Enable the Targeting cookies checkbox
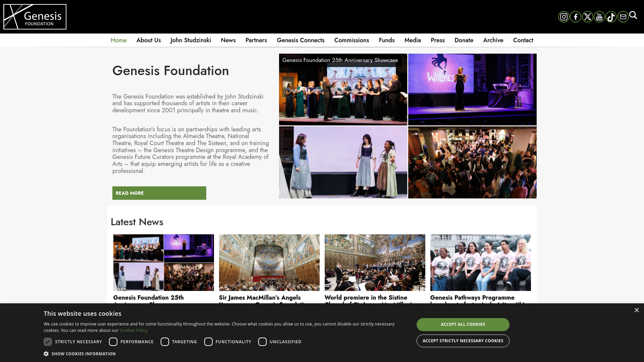The width and height of the screenshot is (644, 362). click(165, 342)
